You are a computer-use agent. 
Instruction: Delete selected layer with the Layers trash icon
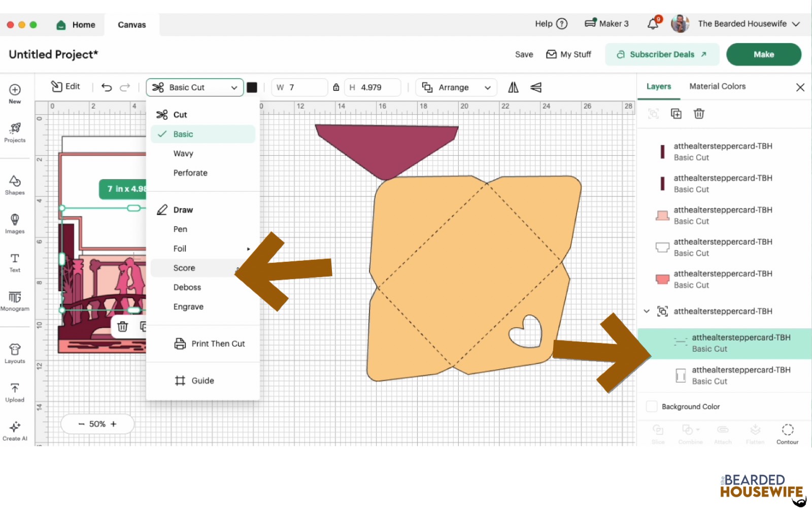[x=699, y=114]
